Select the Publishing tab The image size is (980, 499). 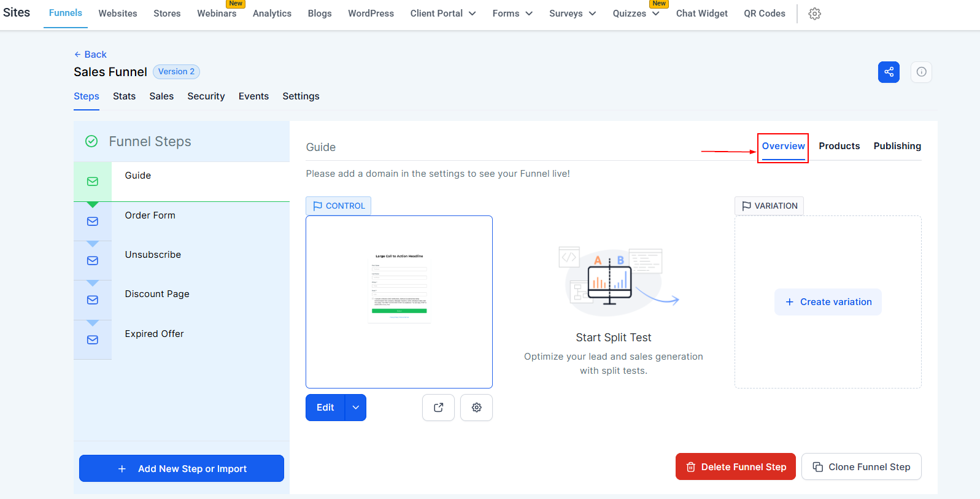[x=897, y=146]
